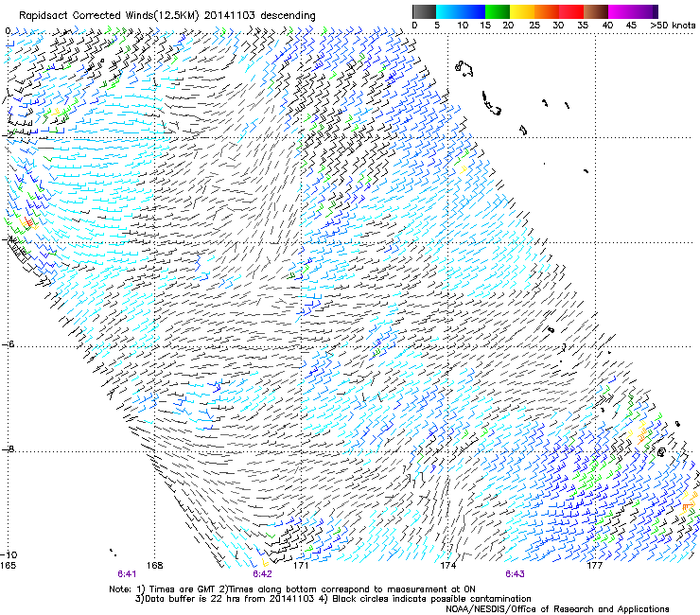
Task: Click the longitude label 174
Action: [447, 566]
